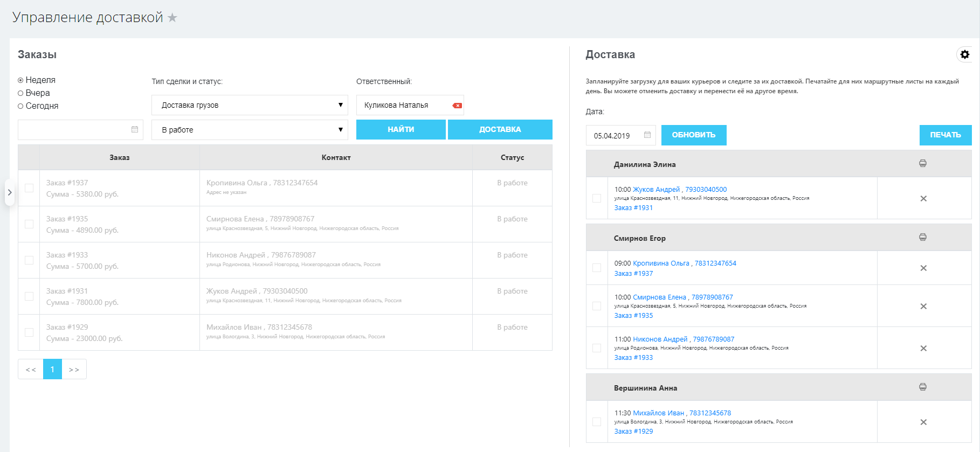
Task: Clear responsible person Куликова Наталья
Action: 457,106
